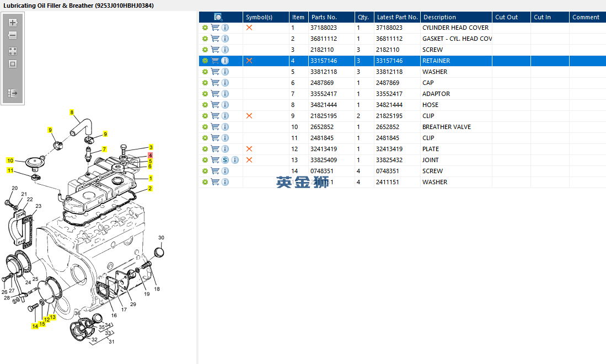
Task: Click the list export arrow icon
Action: 13,93
